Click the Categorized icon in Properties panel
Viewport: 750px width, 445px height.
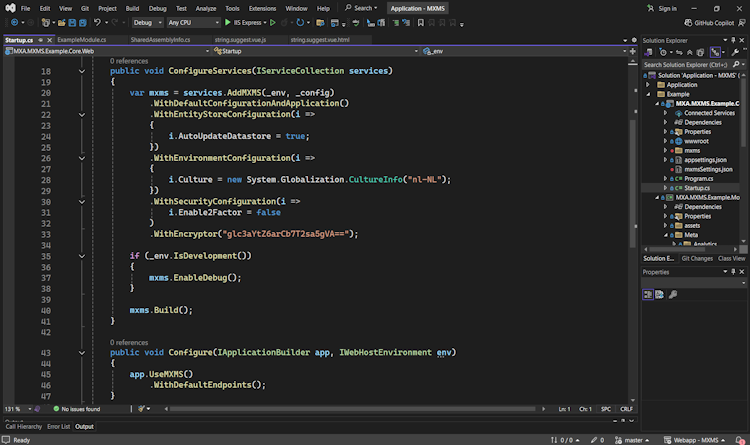tap(648, 294)
